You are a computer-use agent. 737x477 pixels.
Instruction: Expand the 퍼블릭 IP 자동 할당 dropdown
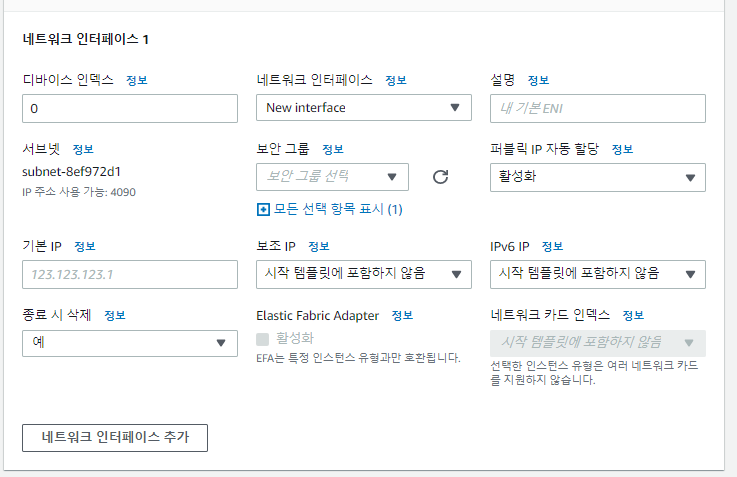click(x=597, y=177)
